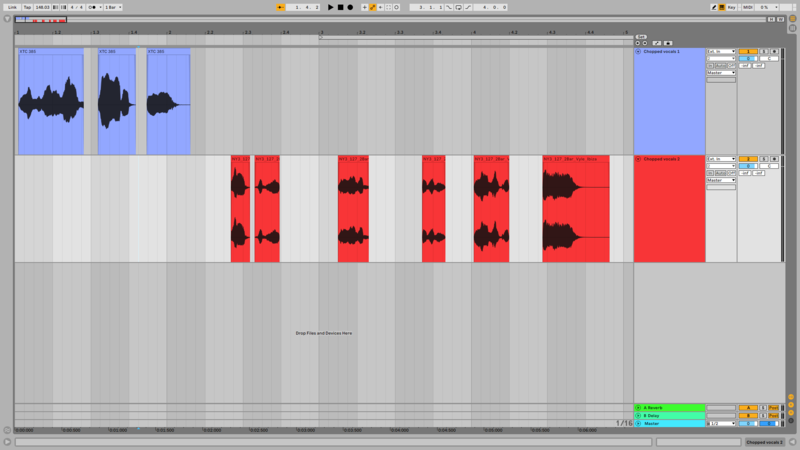Arm recording on Chopped vocals 2
800x450 pixels.
774,159
